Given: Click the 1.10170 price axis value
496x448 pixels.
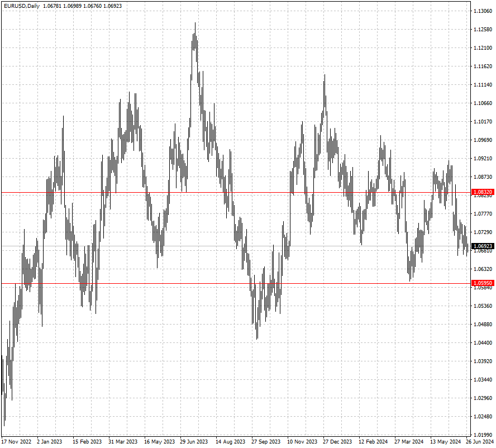Looking at the screenshot, I should pyautogui.click(x=483, y=121).
